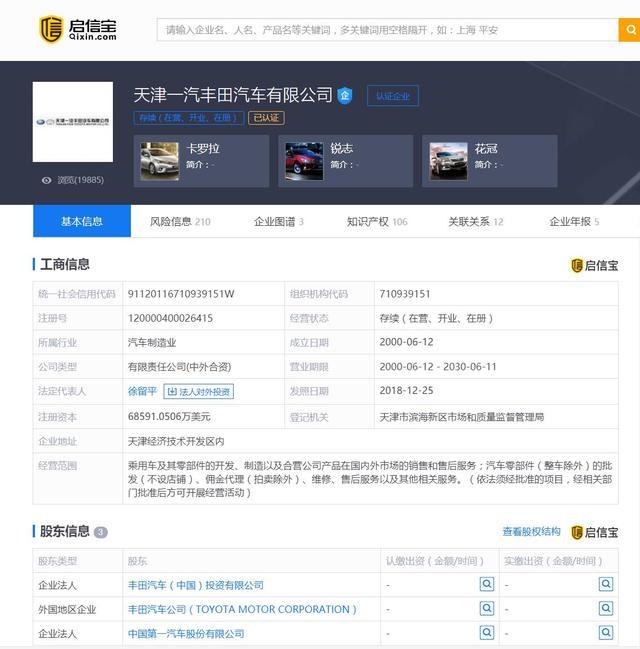640x649 pixels.
Task: View 认缴出资 details for TOYOTA MOTOR CORPORATION
Action: [487, 608]
